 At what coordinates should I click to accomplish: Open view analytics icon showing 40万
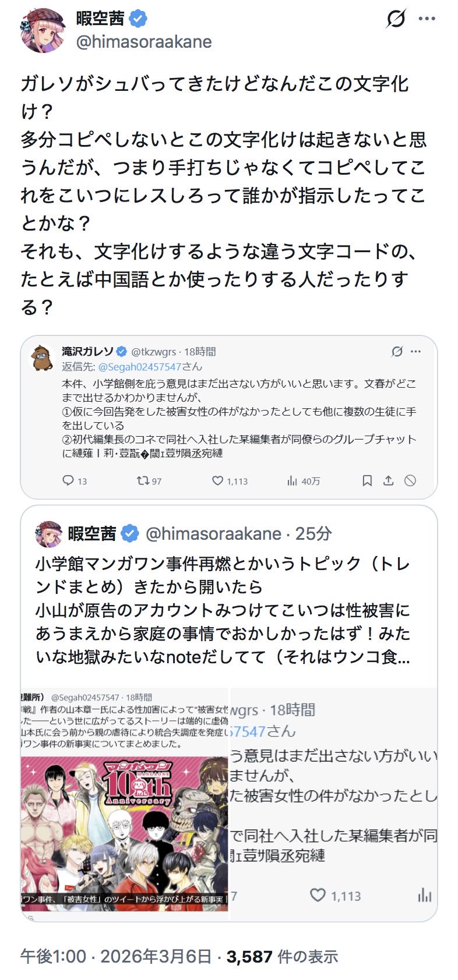[292, 480]
